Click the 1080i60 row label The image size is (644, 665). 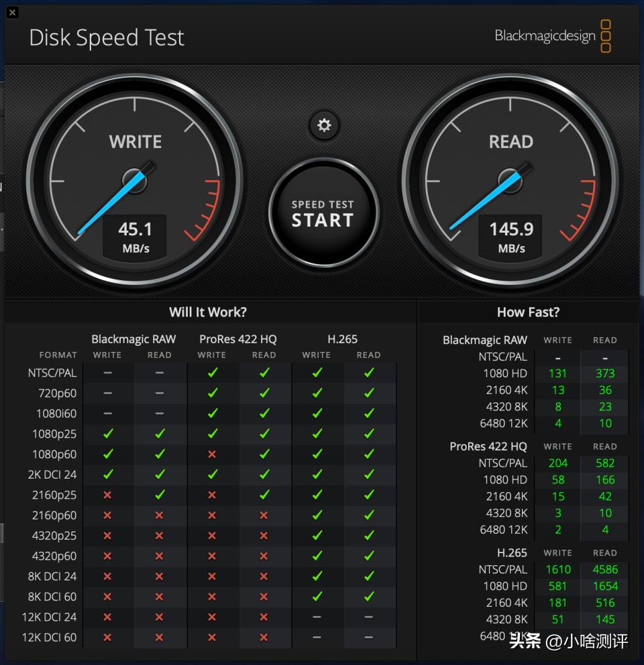(x=56, y=414)
